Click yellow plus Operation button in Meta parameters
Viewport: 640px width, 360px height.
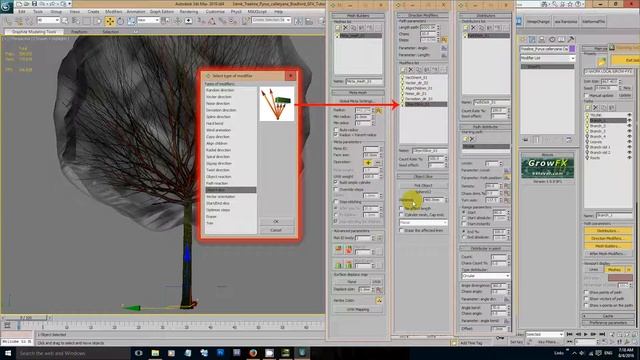pyautogui.click(x=368, y=162)
